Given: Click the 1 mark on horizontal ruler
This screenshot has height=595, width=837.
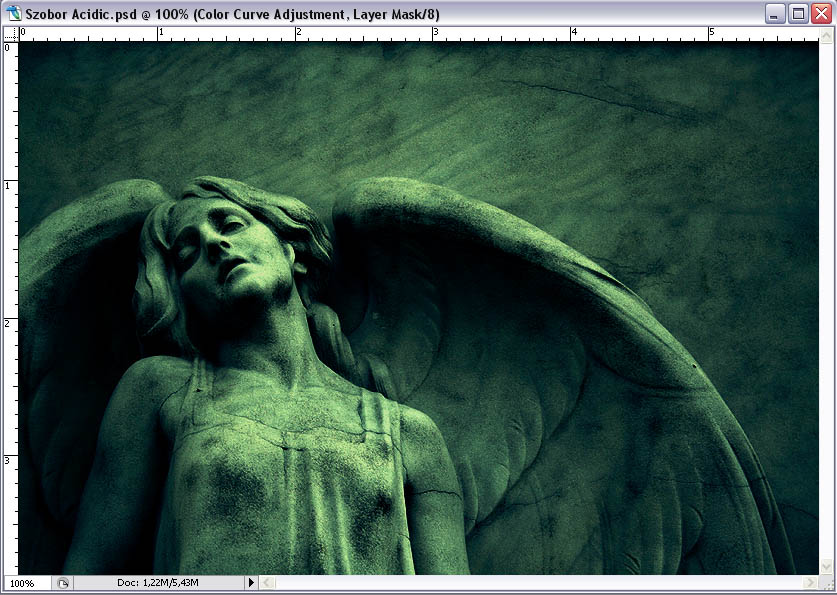Looking at the screenshot, I should pyautogui.click(x=160, y=34).
